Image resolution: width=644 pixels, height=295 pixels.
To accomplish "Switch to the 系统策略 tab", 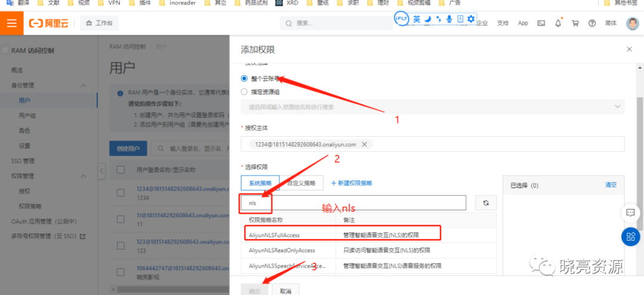I will (x=260, y=183).
